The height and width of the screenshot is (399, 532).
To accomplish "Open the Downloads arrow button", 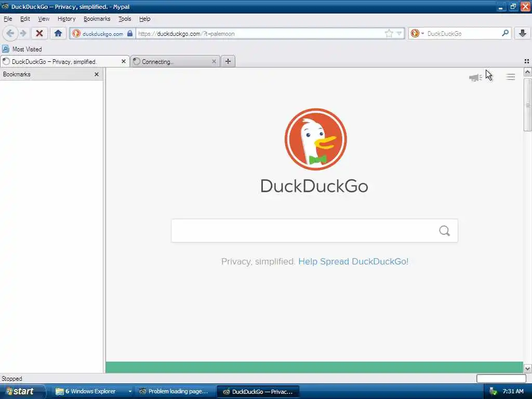I will click(x=523, y=33).
